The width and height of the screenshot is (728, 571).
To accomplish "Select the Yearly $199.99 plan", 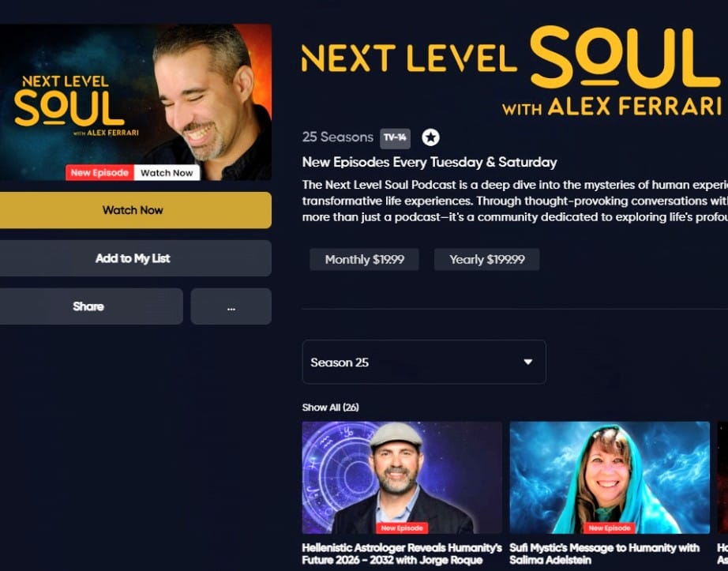I will pyautogui.click(x=486, y=260).
